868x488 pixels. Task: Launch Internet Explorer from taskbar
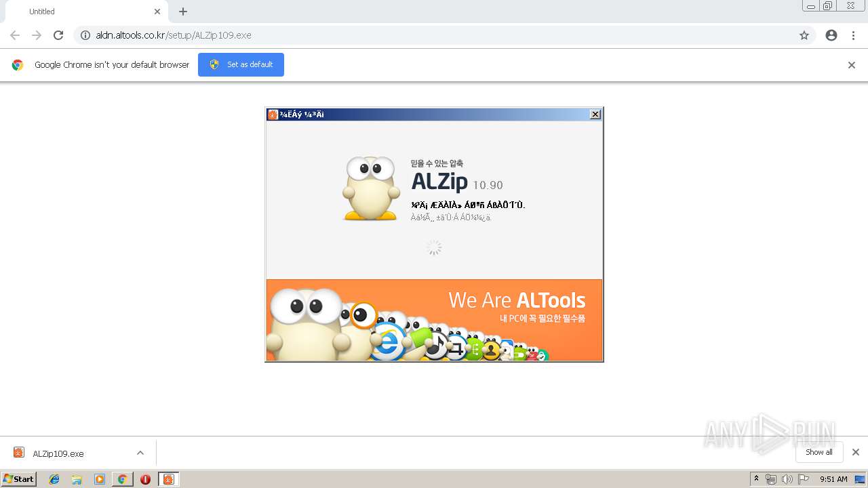[x=54, y=479]
